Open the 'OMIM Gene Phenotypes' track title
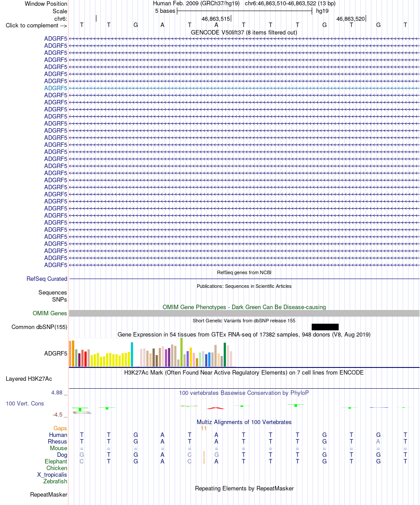The image size is (420, 505). [244, 307]
